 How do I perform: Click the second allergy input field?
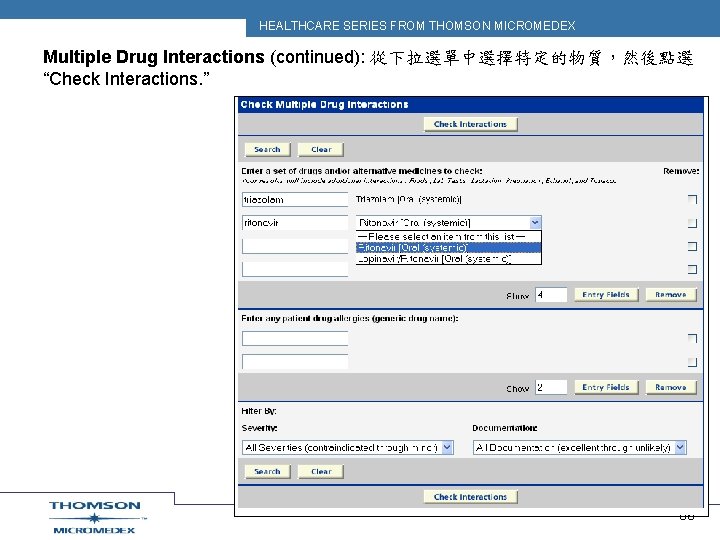tap(295, 362)
